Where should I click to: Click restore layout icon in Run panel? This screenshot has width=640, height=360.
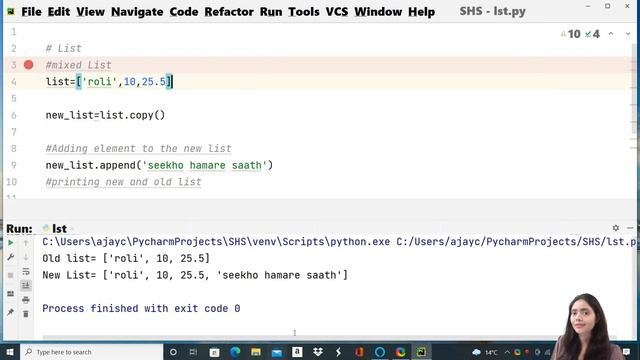click(x=11, y=294)
